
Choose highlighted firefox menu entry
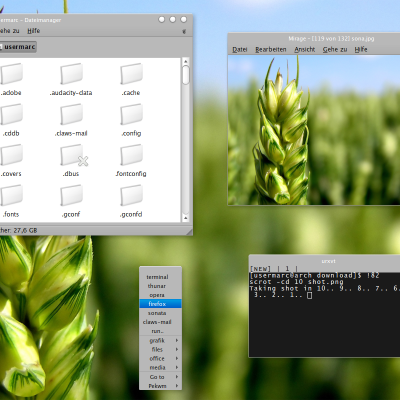click(x=160, y=304)
